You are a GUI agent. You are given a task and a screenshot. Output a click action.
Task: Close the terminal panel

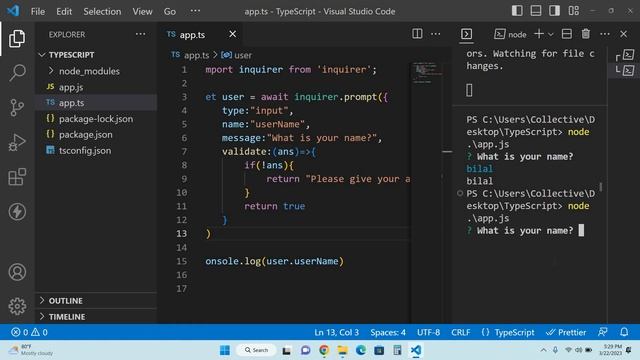click(623, 34)
